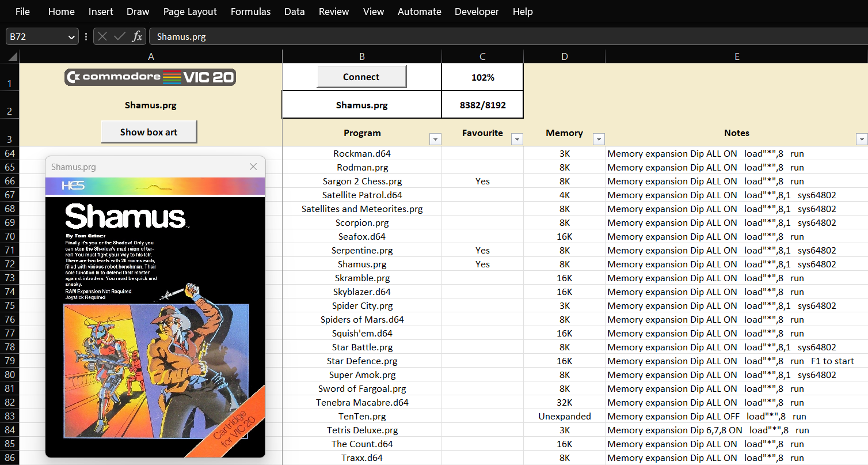
Task: Open the Memory column filter dropdown
Action: pos(599,139)
